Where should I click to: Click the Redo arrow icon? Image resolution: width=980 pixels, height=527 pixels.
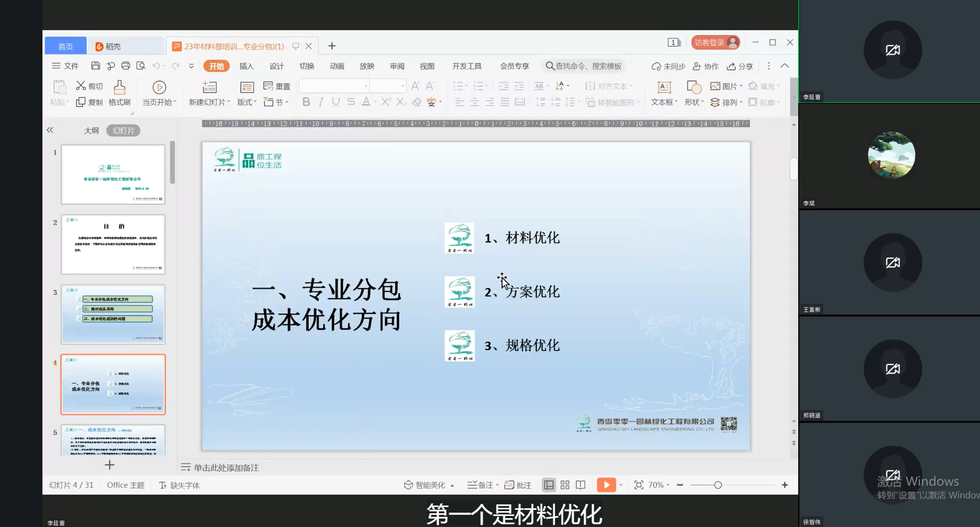[x=176, y=66]
